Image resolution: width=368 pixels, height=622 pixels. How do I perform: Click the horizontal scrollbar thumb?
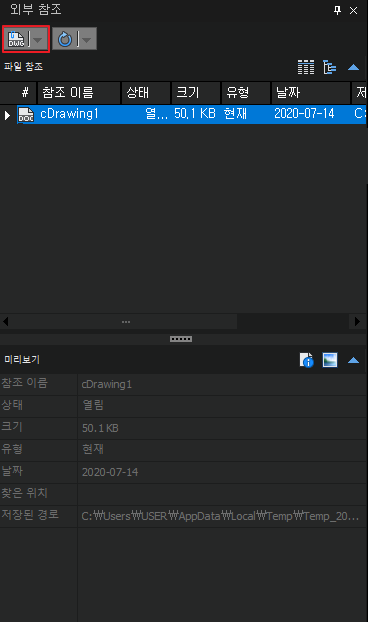(124, 322)
